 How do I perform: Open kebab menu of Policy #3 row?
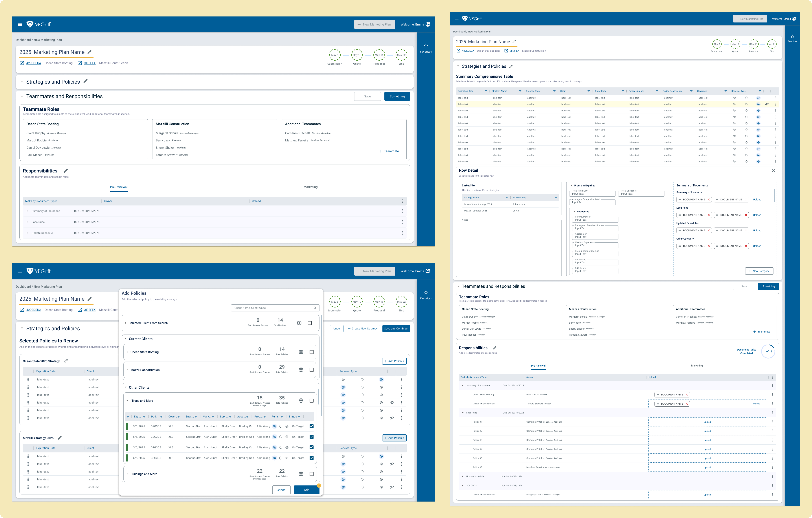coord(773,440)
